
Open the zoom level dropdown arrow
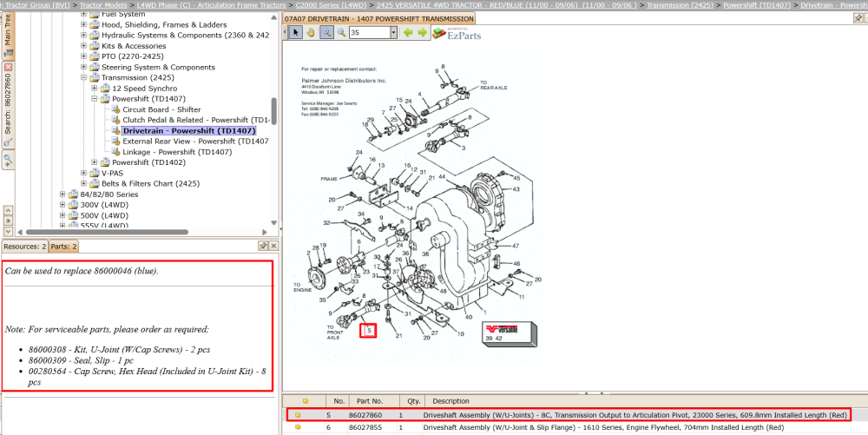(x=393, y=33)
